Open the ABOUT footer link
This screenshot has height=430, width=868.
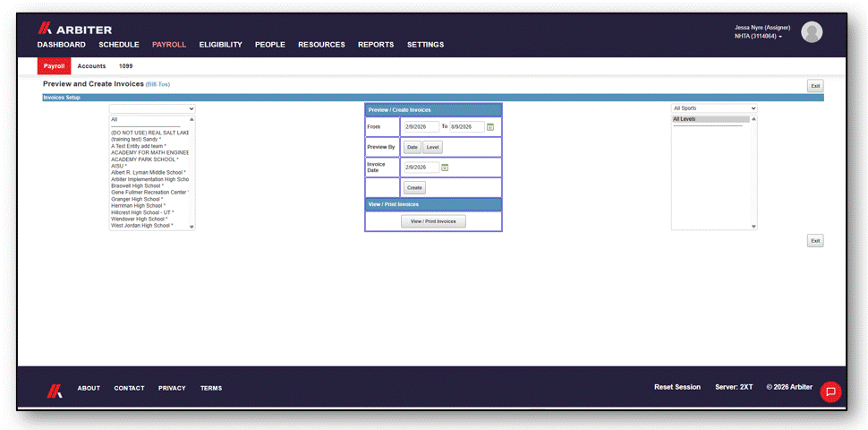pyautogui.click(x=89, y=389)
